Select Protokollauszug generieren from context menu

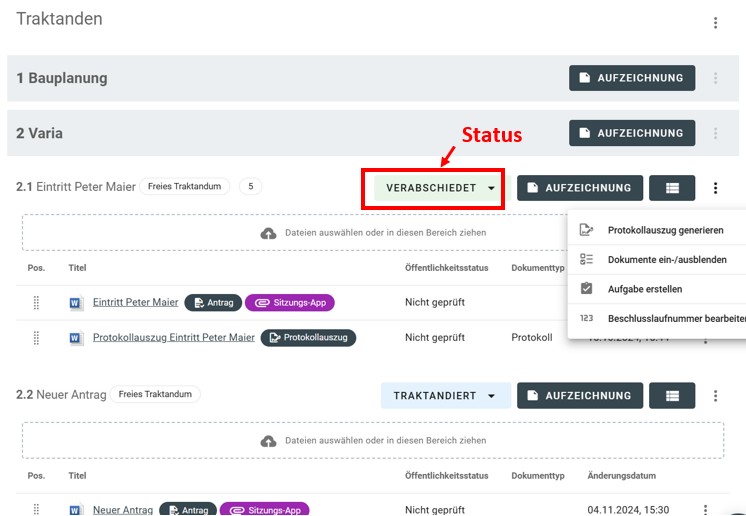pyautogui.click(x=665, y=230)
